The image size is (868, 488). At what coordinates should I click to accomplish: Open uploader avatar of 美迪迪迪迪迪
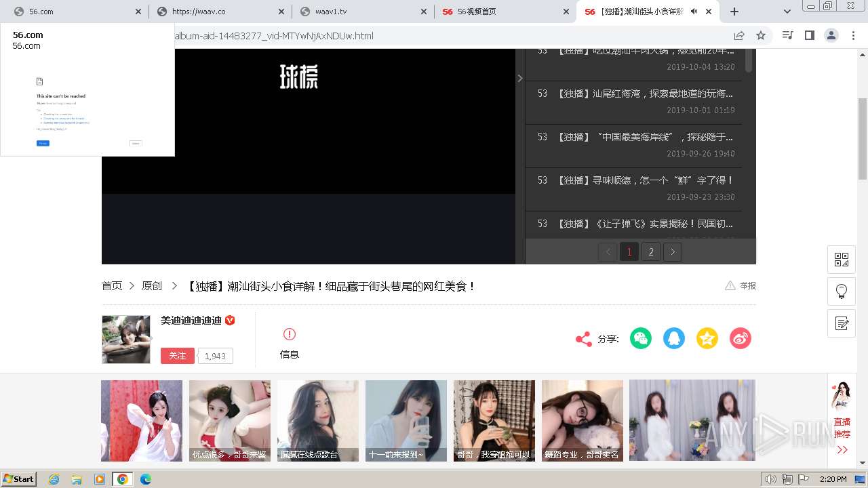(x=126, y=339)
